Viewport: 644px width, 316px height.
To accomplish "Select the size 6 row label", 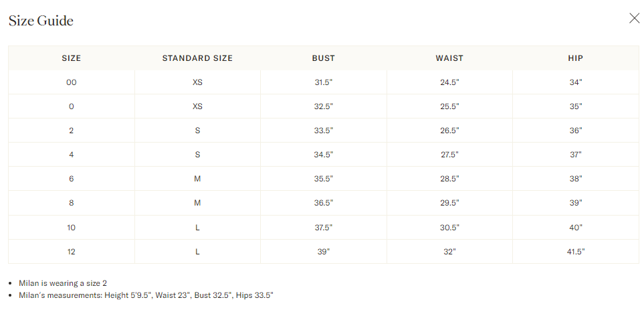I will [71, 179].
